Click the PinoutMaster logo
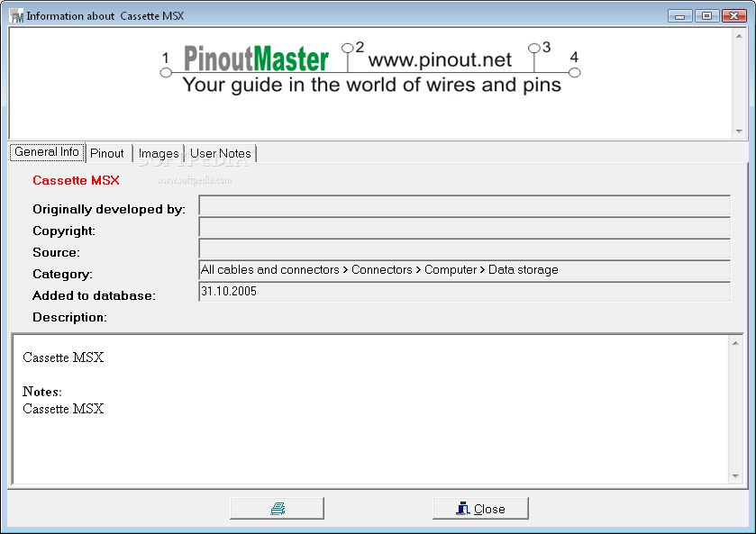This screenshot has height=534, width=756. click(256, 59)
